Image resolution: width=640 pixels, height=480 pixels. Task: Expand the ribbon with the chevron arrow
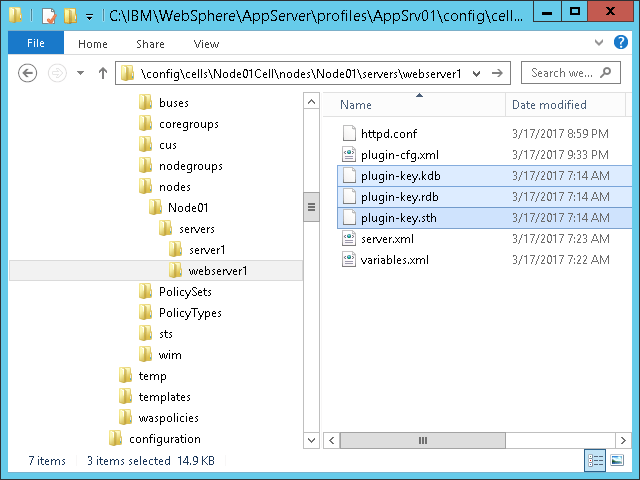coord(601,43)
